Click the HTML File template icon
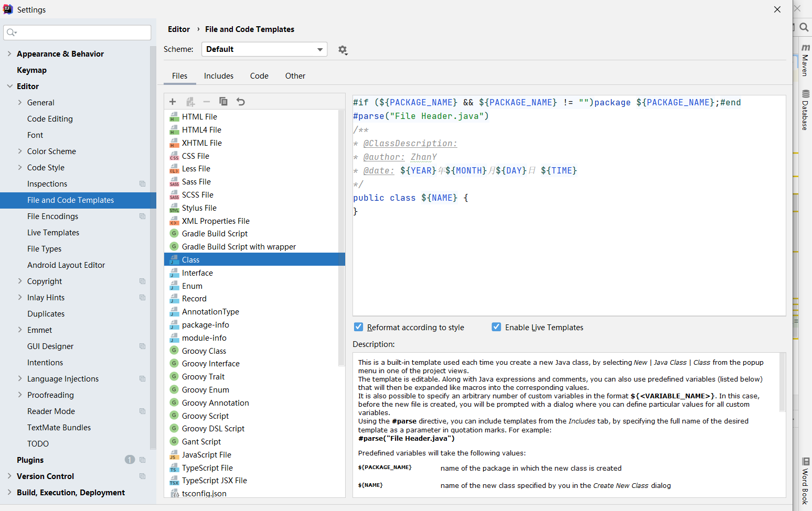The image size is (812, 511). coord(174,117)
